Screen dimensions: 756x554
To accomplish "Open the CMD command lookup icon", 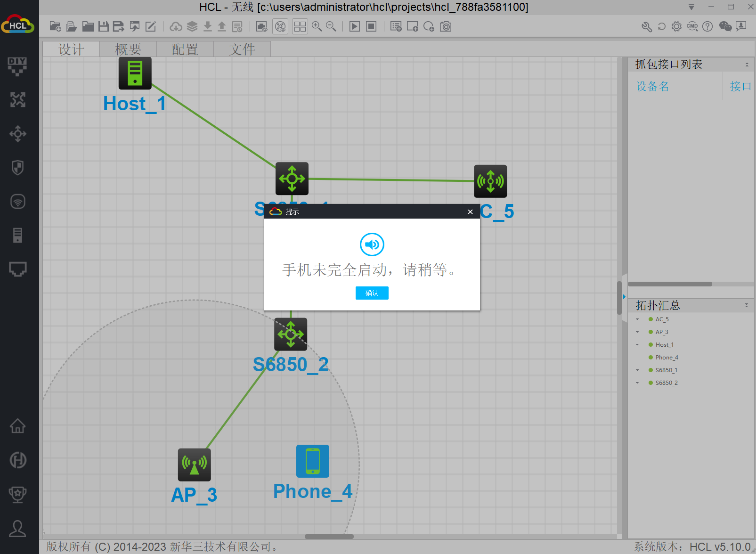I will [692, 26].
